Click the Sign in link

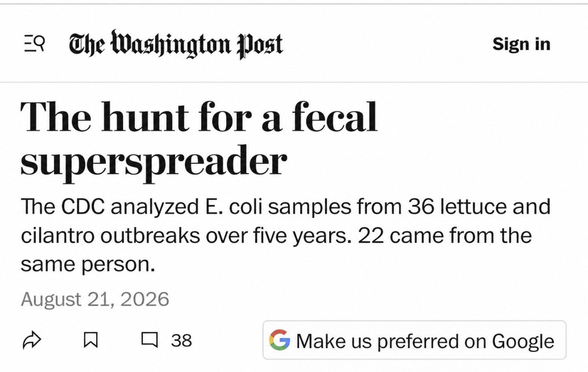(521, 44)
